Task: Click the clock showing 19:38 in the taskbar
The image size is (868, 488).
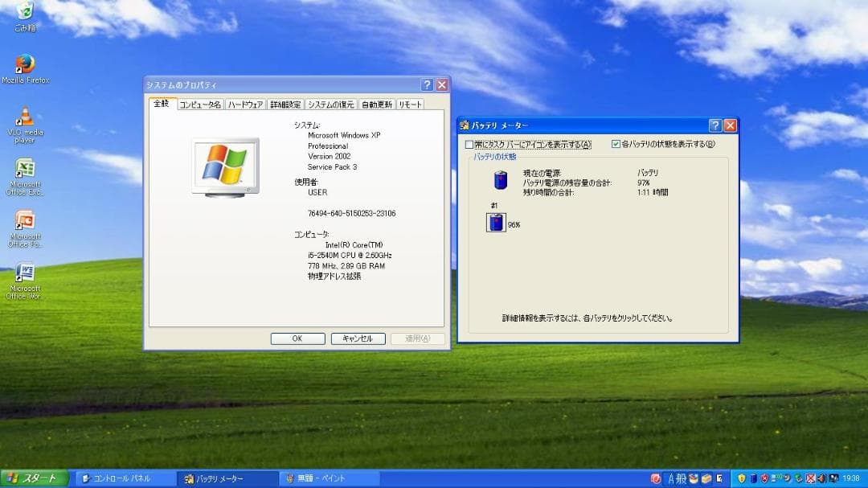Action: [x=850, y=478]
